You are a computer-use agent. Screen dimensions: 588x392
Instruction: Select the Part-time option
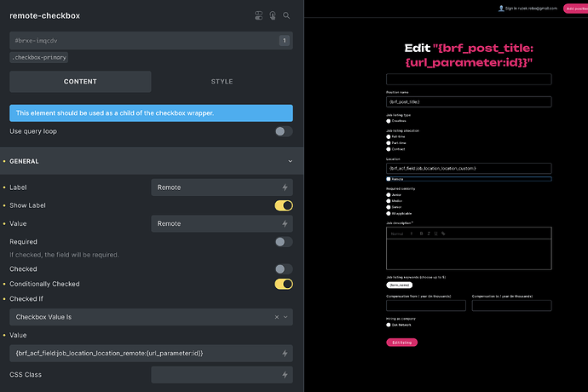pyautogui.click(x=389, y=143)
